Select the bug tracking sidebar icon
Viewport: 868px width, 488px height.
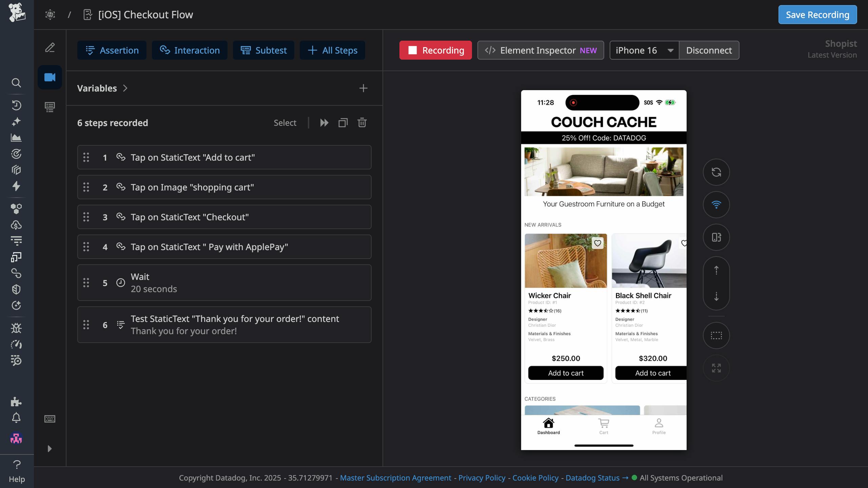(x=16, y=328)
